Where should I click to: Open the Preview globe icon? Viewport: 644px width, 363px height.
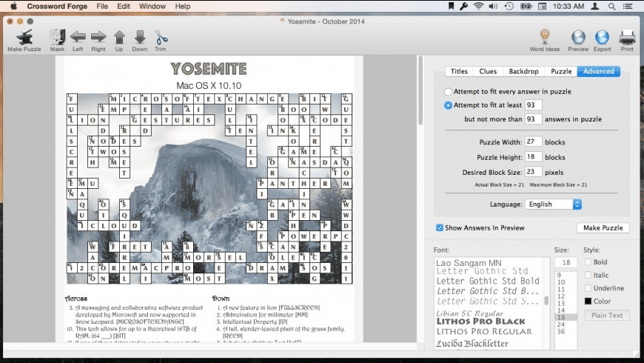coord(578,37)
